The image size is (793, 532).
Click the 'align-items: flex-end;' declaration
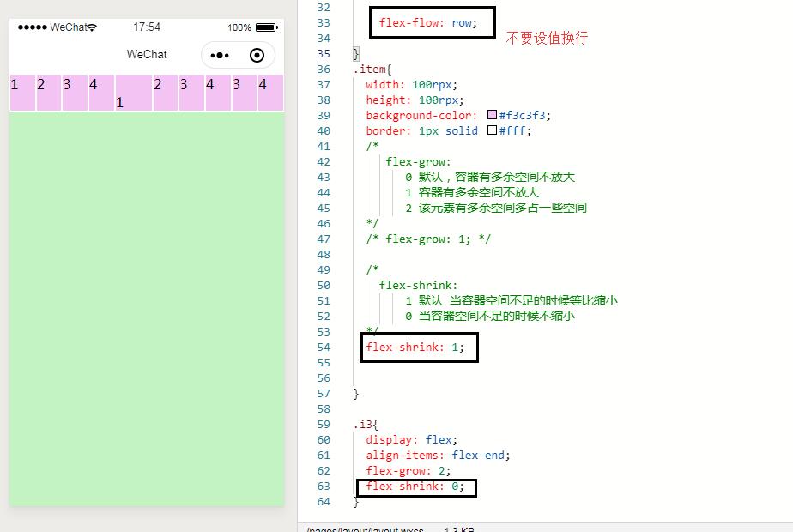[438, 455]
